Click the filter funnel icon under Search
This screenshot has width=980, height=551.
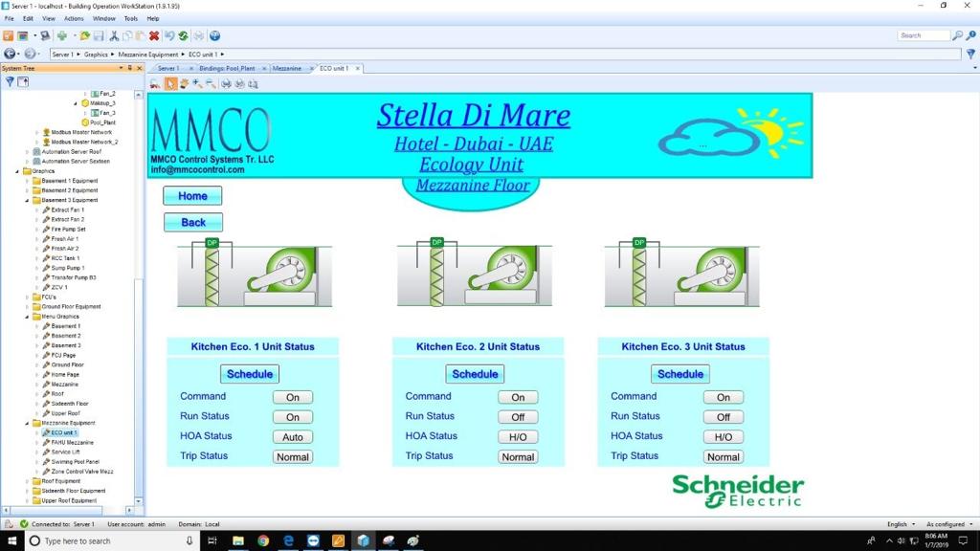point(970,55)
